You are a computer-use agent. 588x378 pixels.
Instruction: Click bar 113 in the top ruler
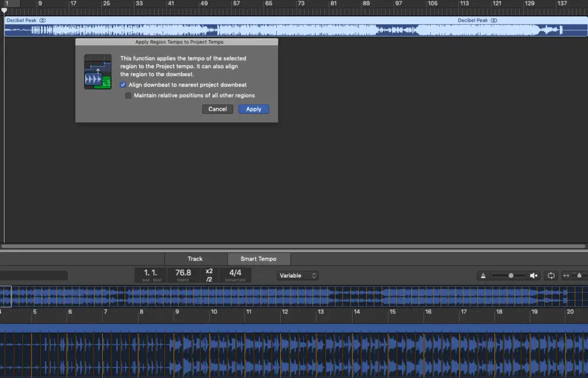pyautogui.click(x=464, y=3)
